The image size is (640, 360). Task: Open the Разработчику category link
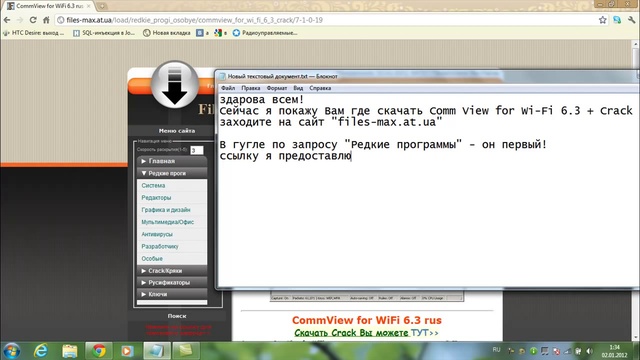point(160,247)
